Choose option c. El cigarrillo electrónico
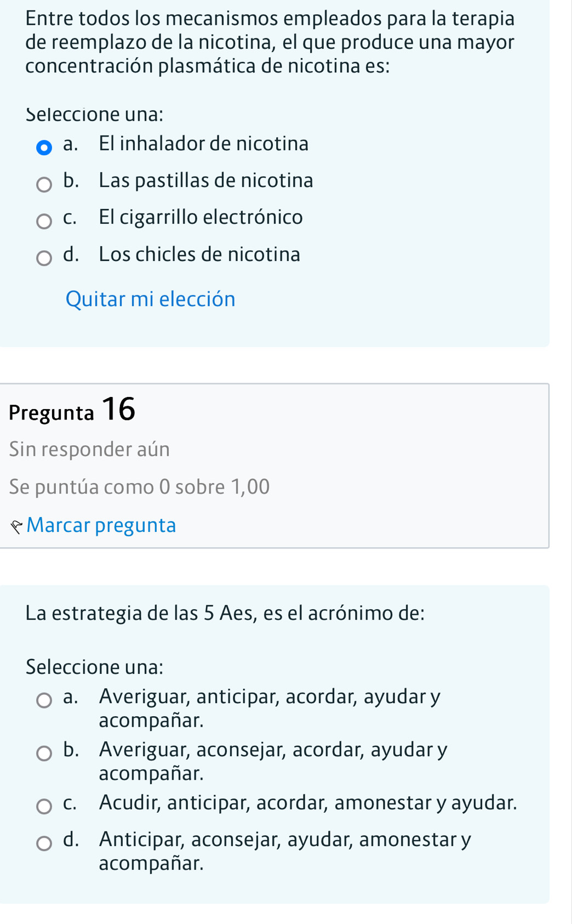572x924 pixels. pyautogui.click(x=44, y=222)
